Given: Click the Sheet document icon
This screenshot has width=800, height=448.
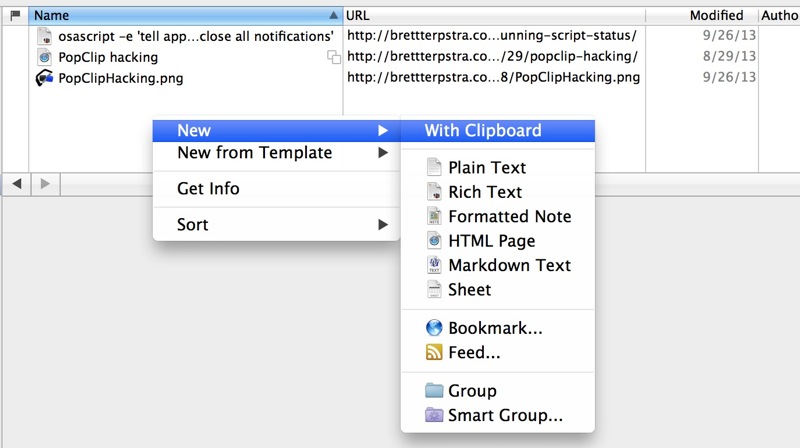Looking at the screenshot, I should coord(434,289).
